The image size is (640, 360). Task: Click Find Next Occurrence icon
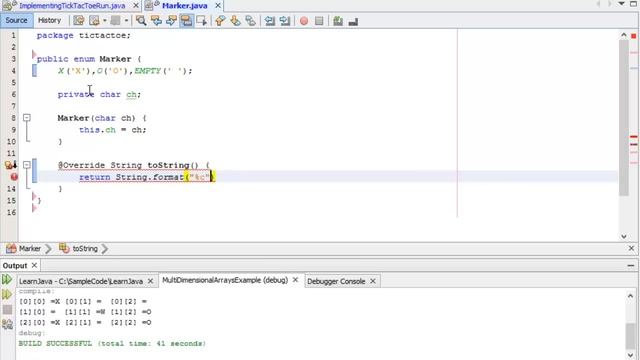(x=171, y=21)
